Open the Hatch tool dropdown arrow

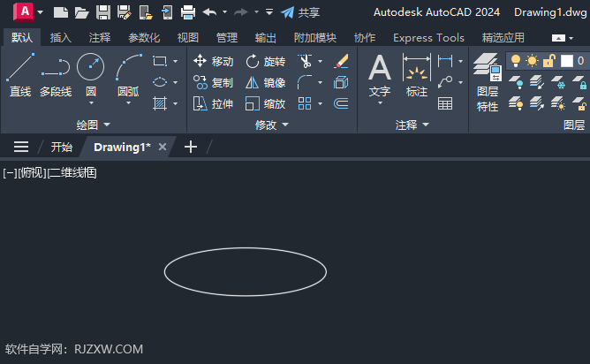175,103
